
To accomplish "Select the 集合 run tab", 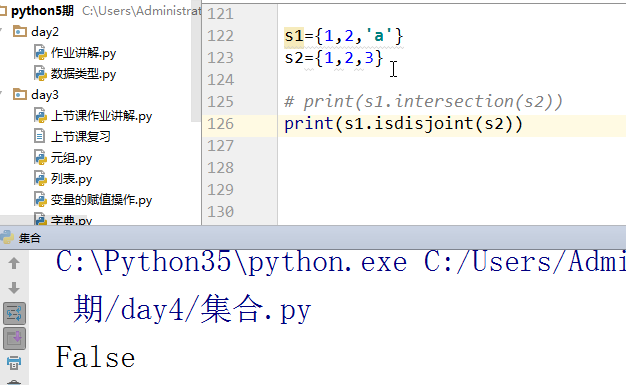I will click(x=30, y=238).
